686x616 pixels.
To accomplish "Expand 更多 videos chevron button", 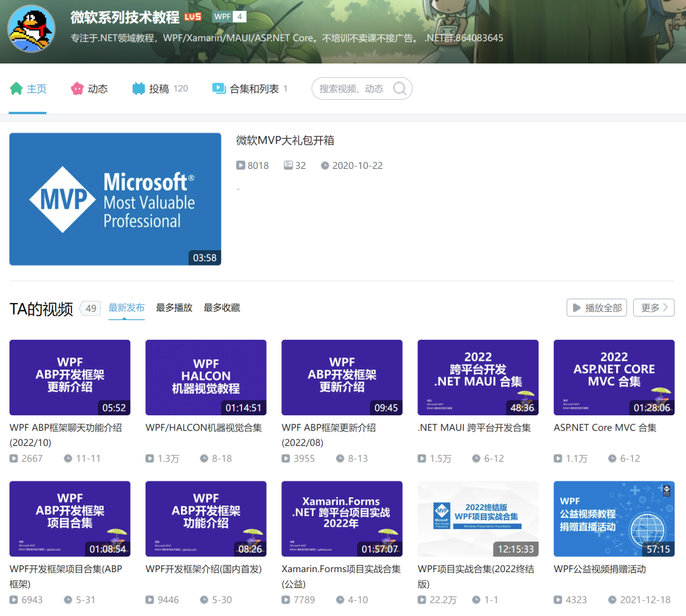I will click(654, 307).
